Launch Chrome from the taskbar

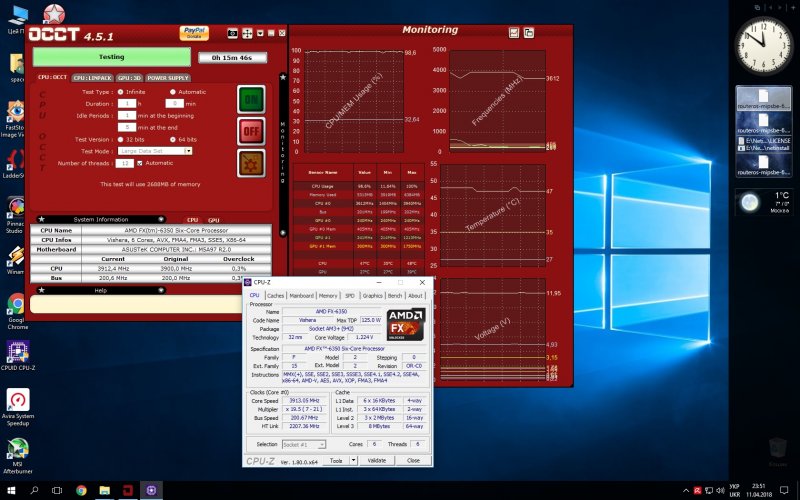tap(82, 490)
